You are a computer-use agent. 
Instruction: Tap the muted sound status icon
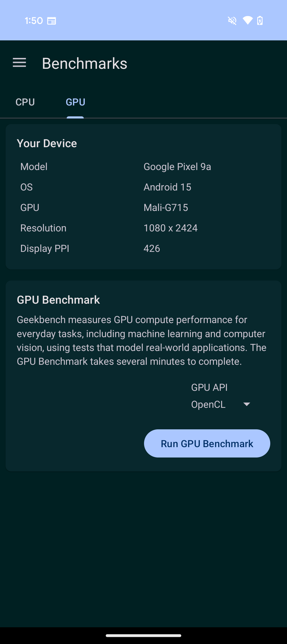232,20
